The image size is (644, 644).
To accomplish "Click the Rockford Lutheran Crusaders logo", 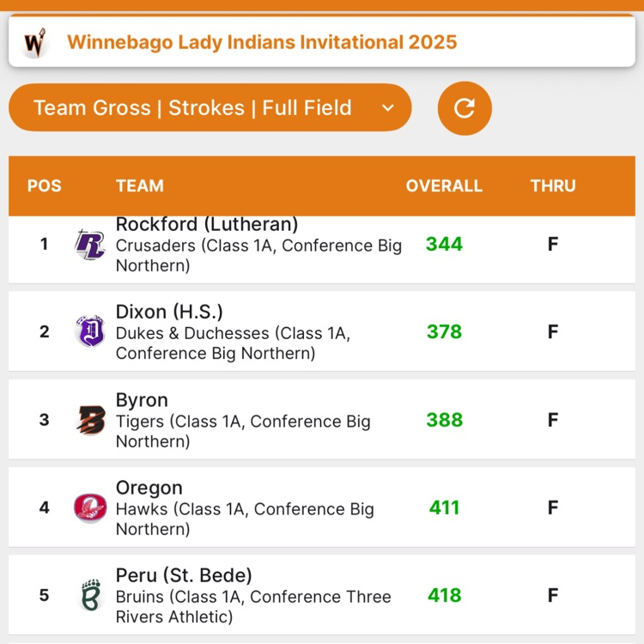I will click(x=90, y=245).
